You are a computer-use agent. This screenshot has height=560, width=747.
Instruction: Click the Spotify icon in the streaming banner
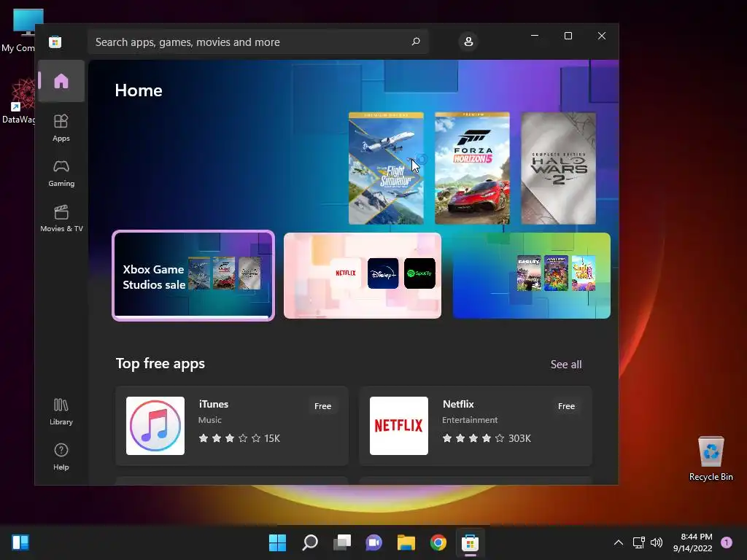[x=419, y=273]
